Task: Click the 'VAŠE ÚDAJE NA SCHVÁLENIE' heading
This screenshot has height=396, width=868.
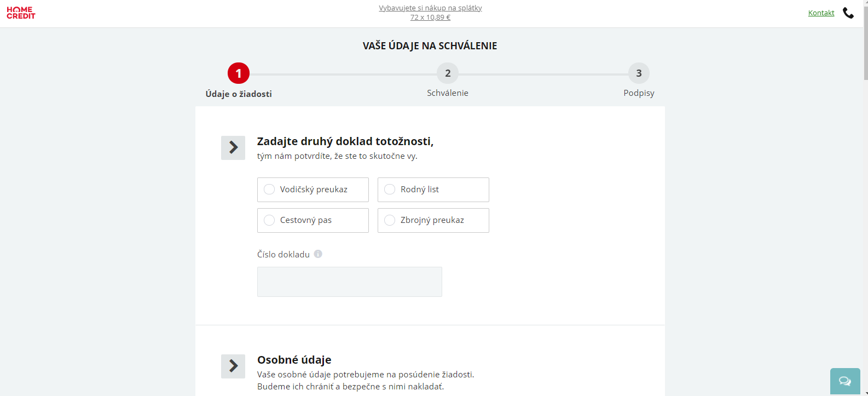Action: tap(430, 46)
